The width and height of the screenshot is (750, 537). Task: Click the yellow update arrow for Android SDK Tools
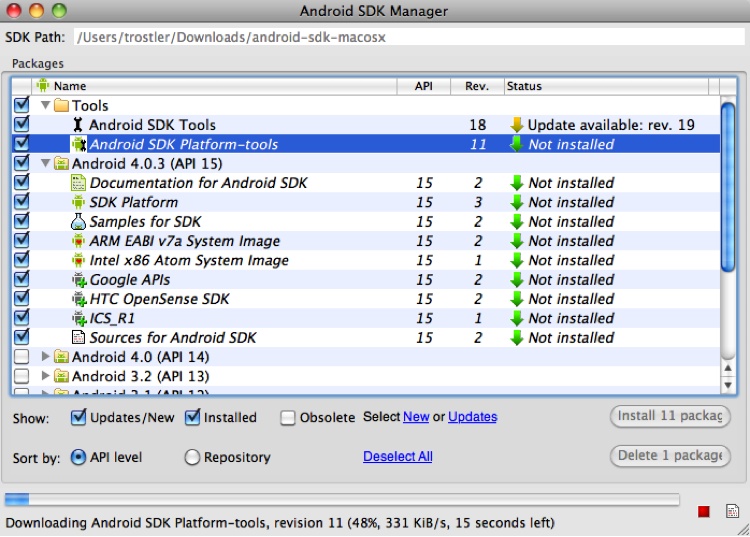point(517,125)
